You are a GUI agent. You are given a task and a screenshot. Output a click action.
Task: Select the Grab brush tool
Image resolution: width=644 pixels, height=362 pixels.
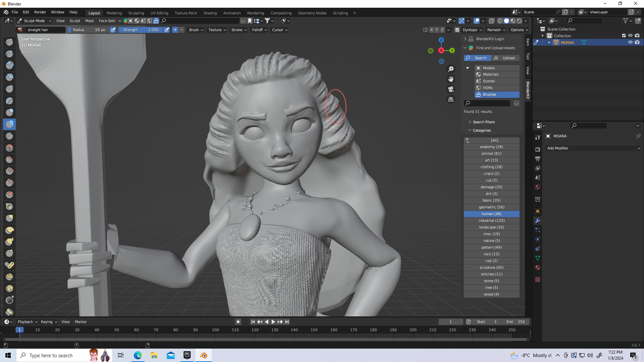click(x=9, y=218)
